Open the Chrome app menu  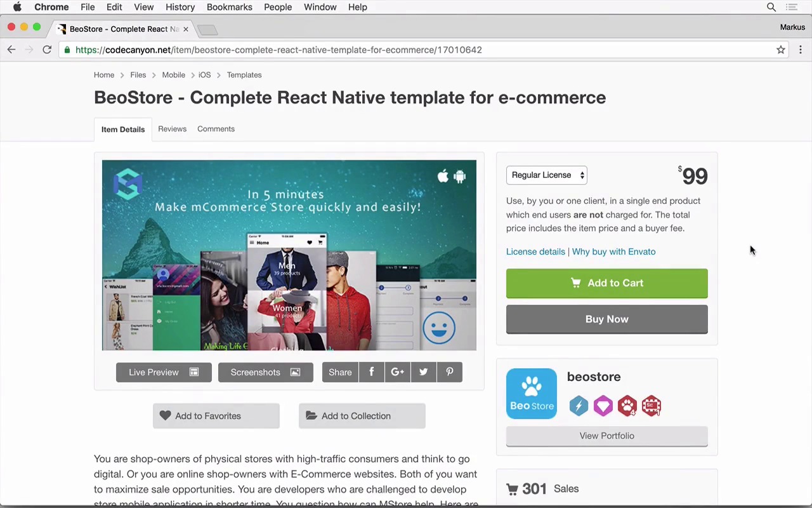[x=51, y=7]
